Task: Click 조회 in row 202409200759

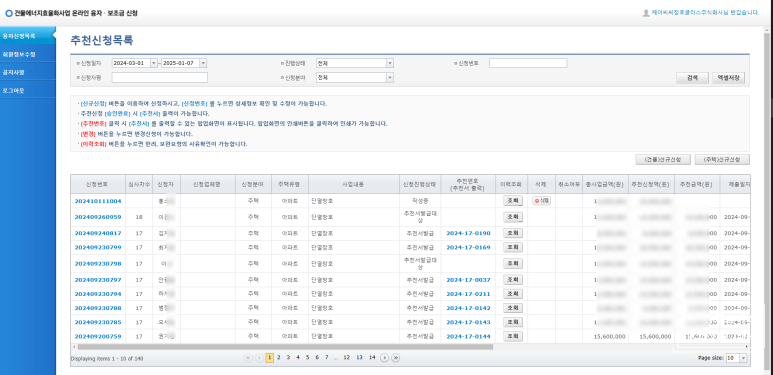Action: point(512,337)
